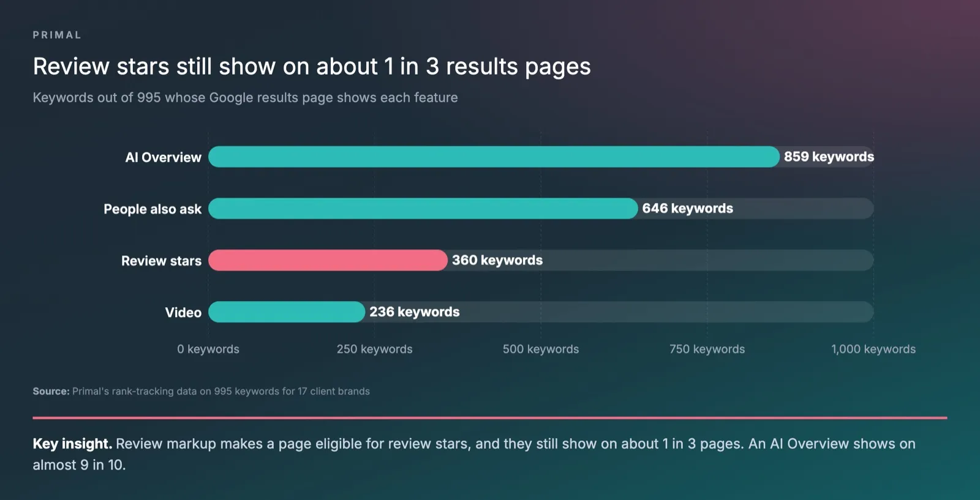
Task: Select the "646 keywords" value label
Action: (687, 209)
